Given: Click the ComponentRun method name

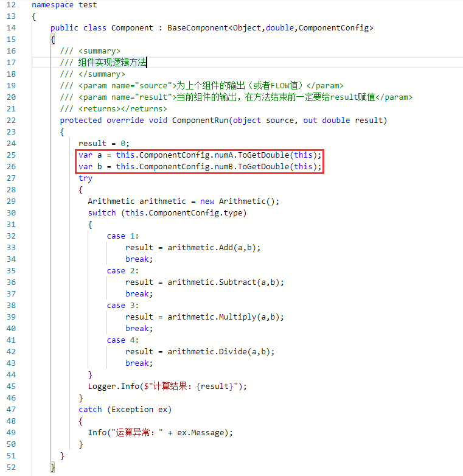Looking at the screenshot, I should tap(201, 120).
